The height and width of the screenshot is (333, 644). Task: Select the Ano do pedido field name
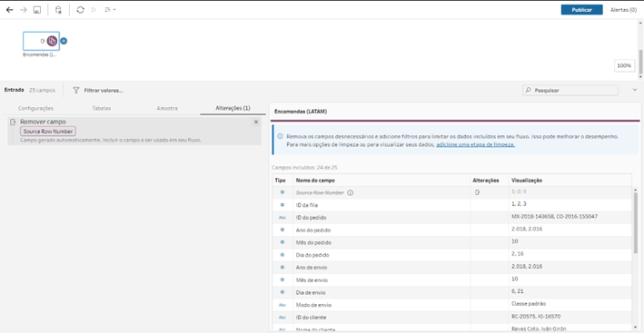tap(313, 230)
